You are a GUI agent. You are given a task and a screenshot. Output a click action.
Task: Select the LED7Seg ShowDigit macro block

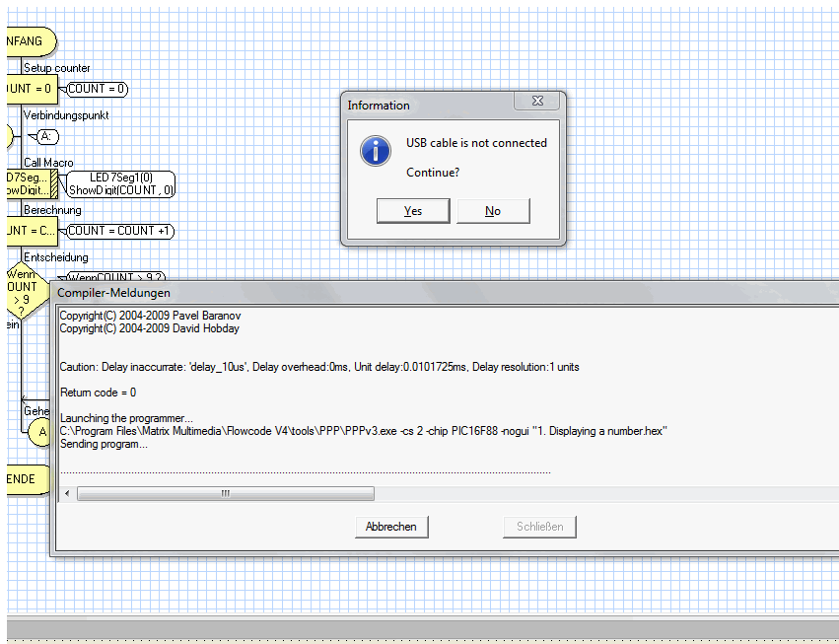(x=33, y=183)
